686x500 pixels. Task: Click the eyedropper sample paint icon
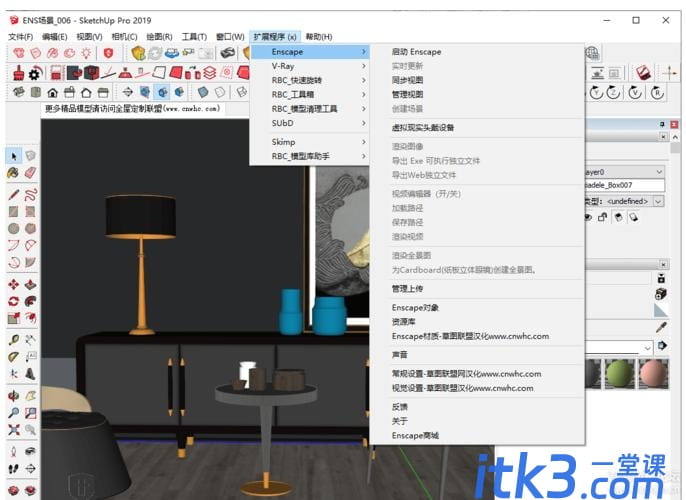click(x=661, y=327)
